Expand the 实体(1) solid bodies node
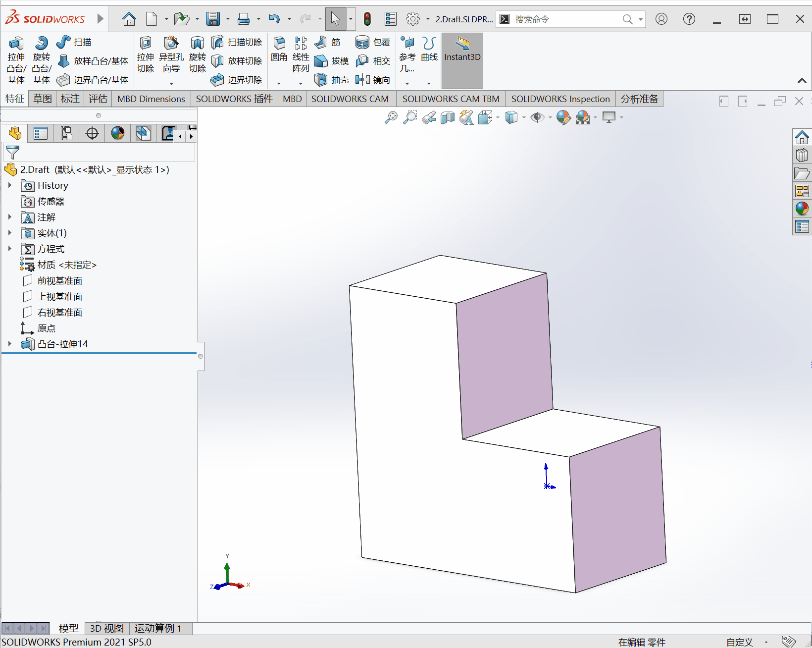812x648 pixels. [9, 233]
